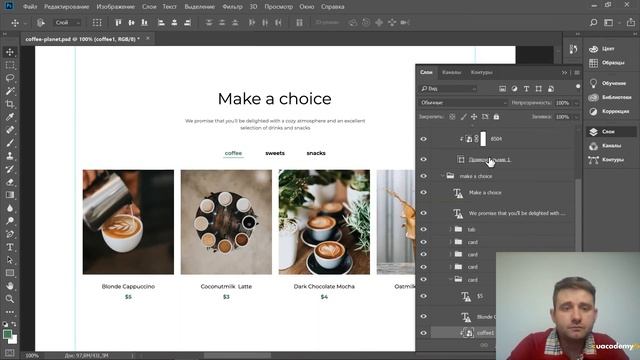
Task: Collapse the make a choice group
Action: pyautogui.click(x=442, y=176)
